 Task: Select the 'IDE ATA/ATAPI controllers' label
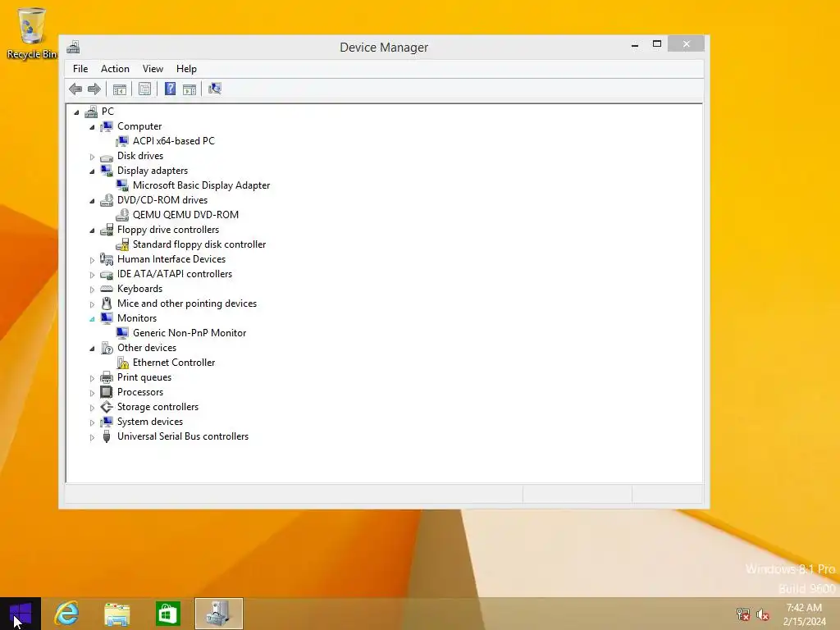pos(175,274)
